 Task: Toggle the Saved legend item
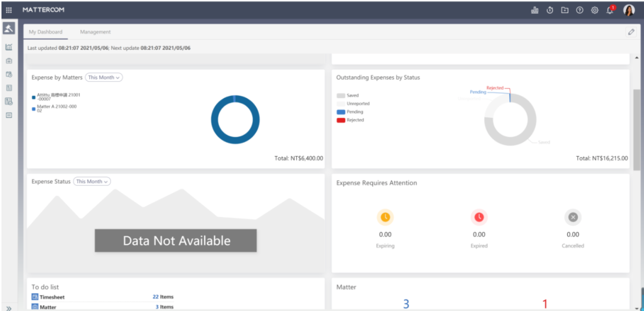(348, 95)
